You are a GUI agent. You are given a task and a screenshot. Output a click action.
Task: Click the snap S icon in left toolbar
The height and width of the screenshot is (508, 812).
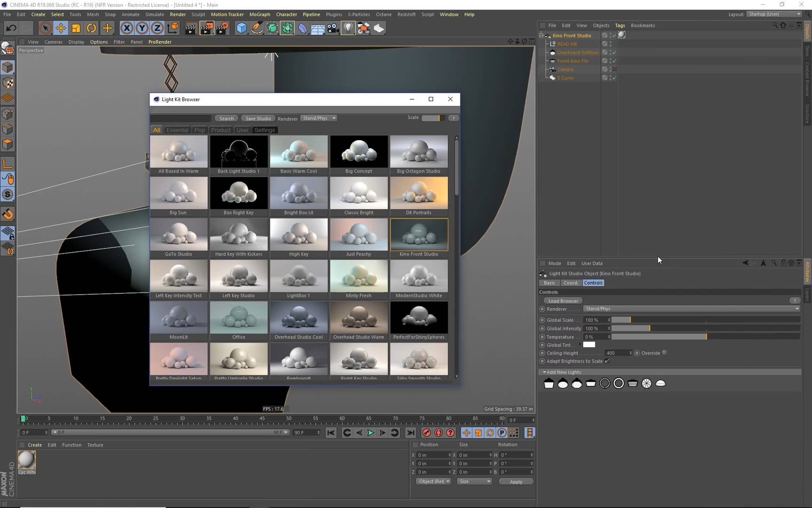8,194
